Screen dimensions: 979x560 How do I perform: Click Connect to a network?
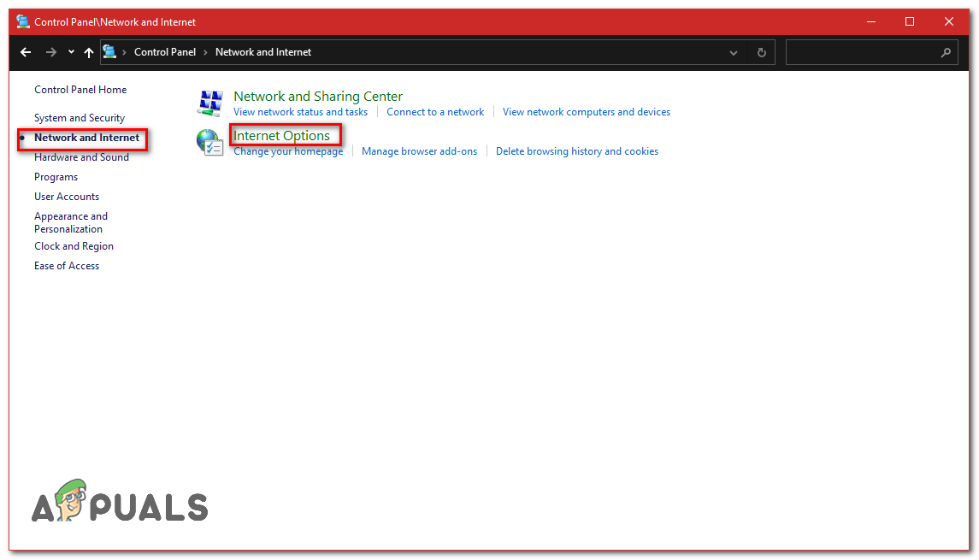pyautogui.click(x=435, y=111)
